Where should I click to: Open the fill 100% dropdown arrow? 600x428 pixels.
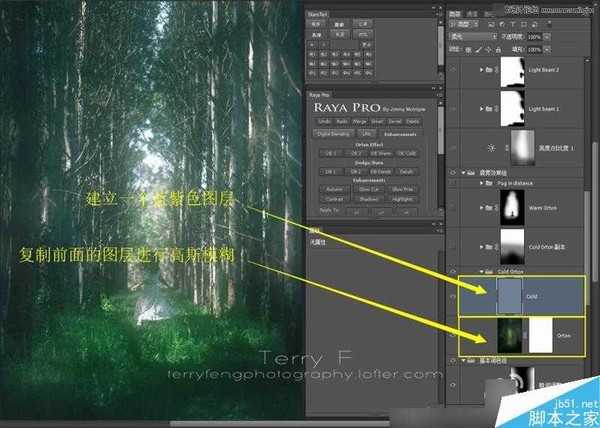[547, 50]
